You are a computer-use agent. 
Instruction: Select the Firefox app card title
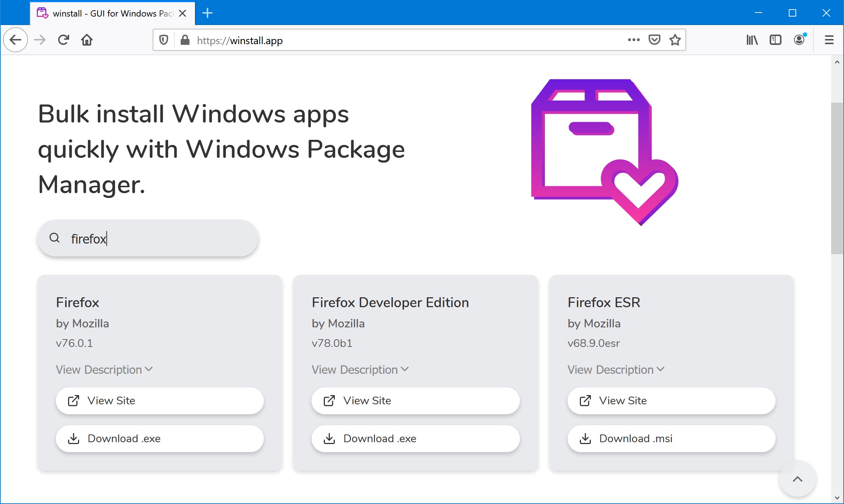point(78,302)
